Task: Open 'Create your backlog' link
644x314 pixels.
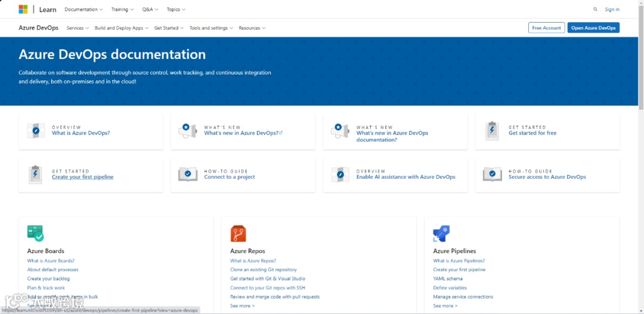Action: [x=48, y=279]
